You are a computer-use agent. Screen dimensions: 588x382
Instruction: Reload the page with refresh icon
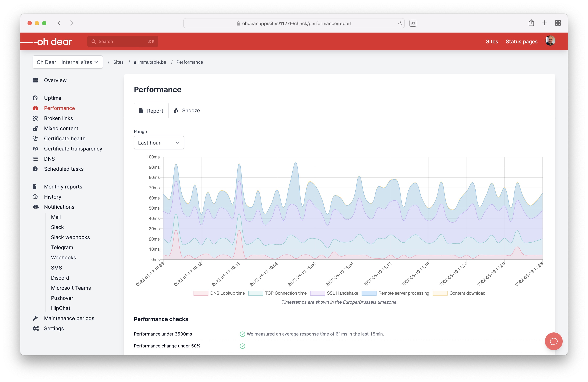coord(400,23)
